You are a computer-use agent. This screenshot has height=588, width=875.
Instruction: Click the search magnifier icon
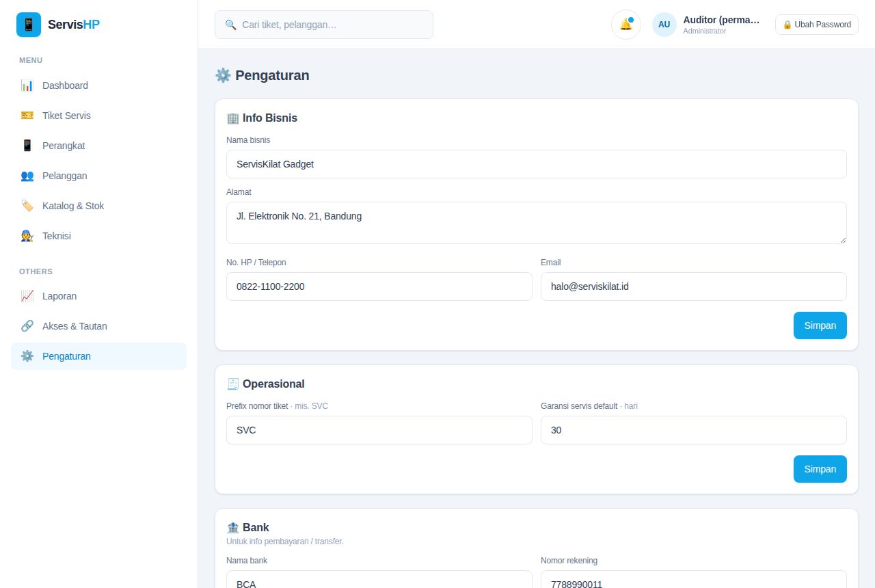(230, 25)
